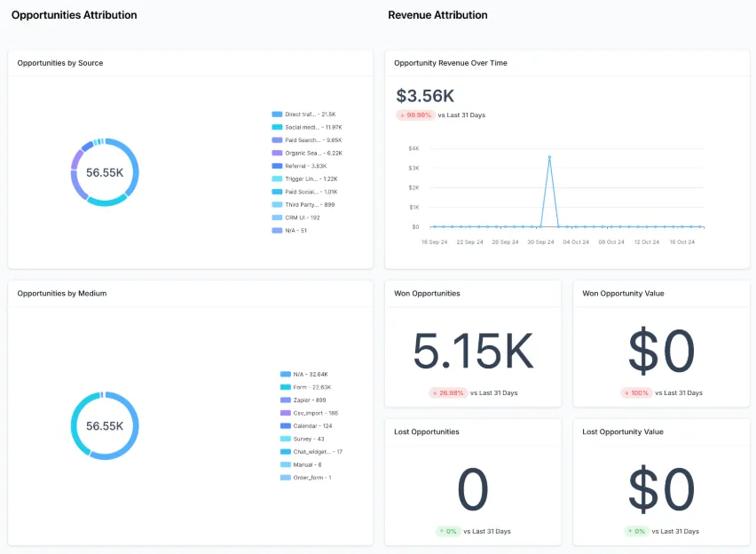Select the 'Referral - 3.83K' legend entry
This screenshot has height=554, width=756.
click(x=299, y=166)
